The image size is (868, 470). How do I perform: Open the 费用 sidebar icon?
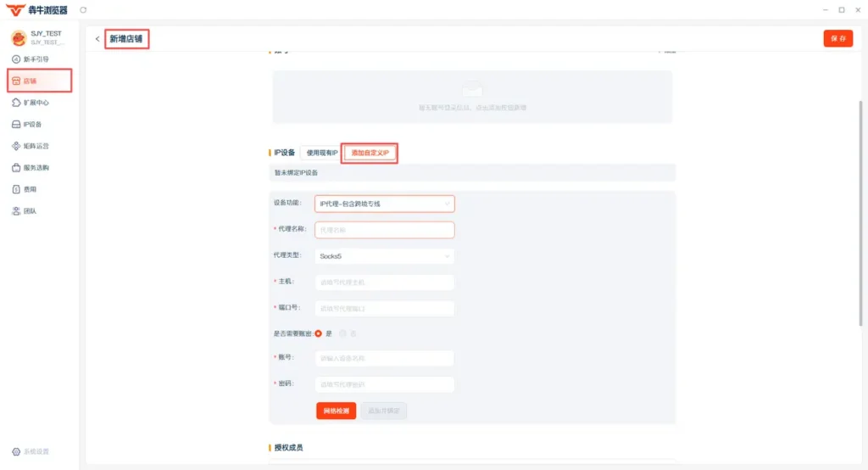pos(16,189)
